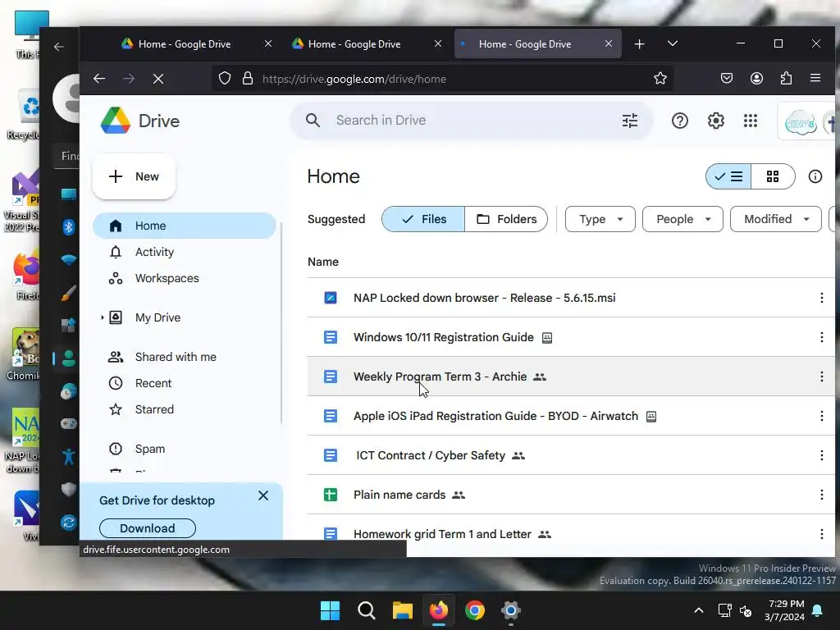The width and height of the screenshot is (840, 630).
Task: View site security padlock info
Action: [x=248, y=79]
